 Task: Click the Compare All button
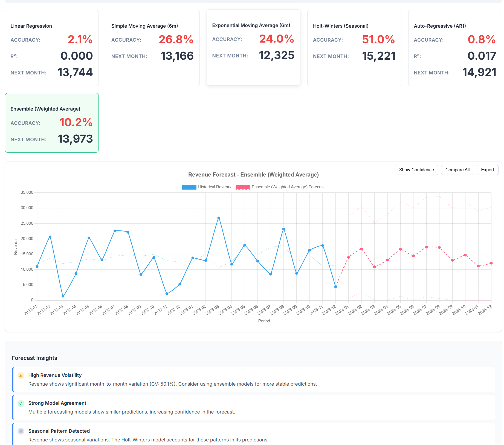[x=457, y=170]
